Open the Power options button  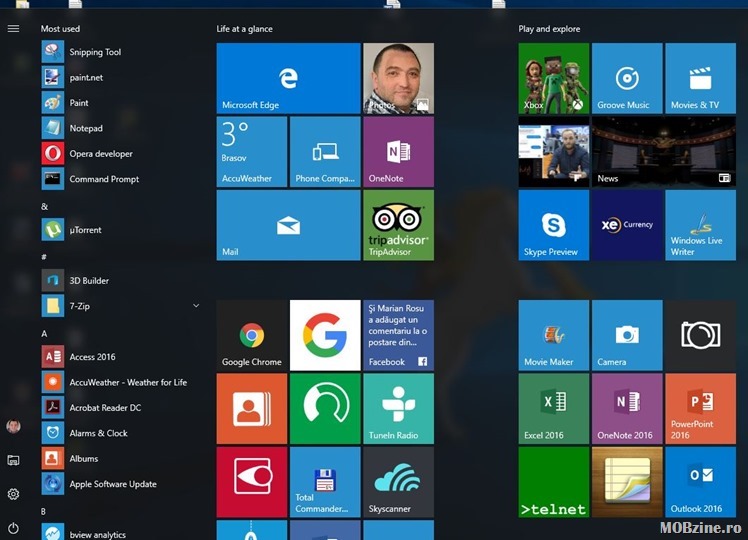13,527
